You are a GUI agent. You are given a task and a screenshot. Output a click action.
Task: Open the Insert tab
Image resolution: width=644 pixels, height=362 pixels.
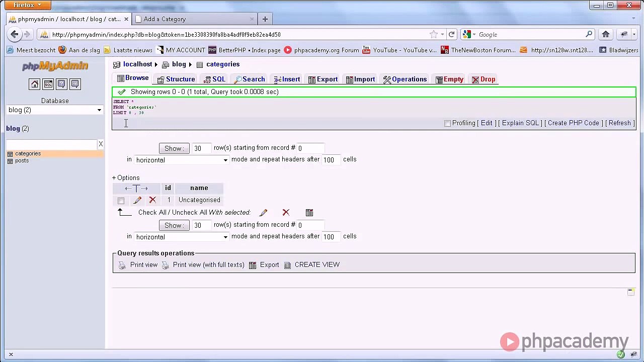click(287, 79)
